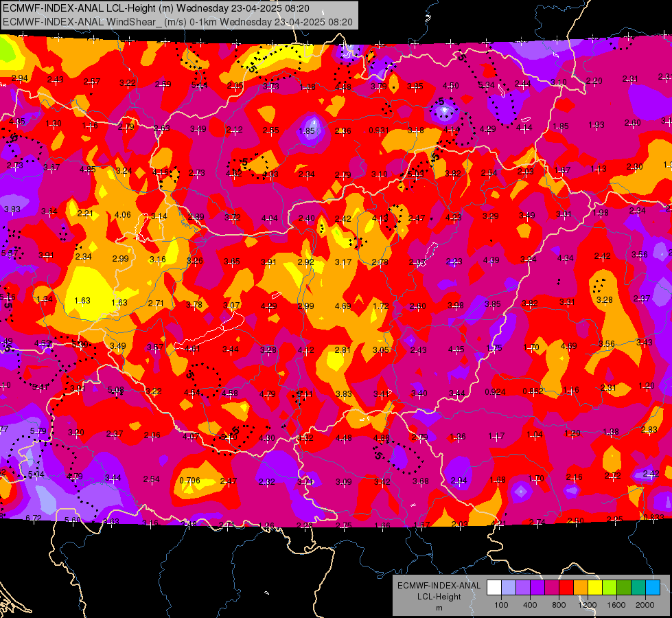Select the grid value 2.21
672x618 pixels.
[85, 213]
